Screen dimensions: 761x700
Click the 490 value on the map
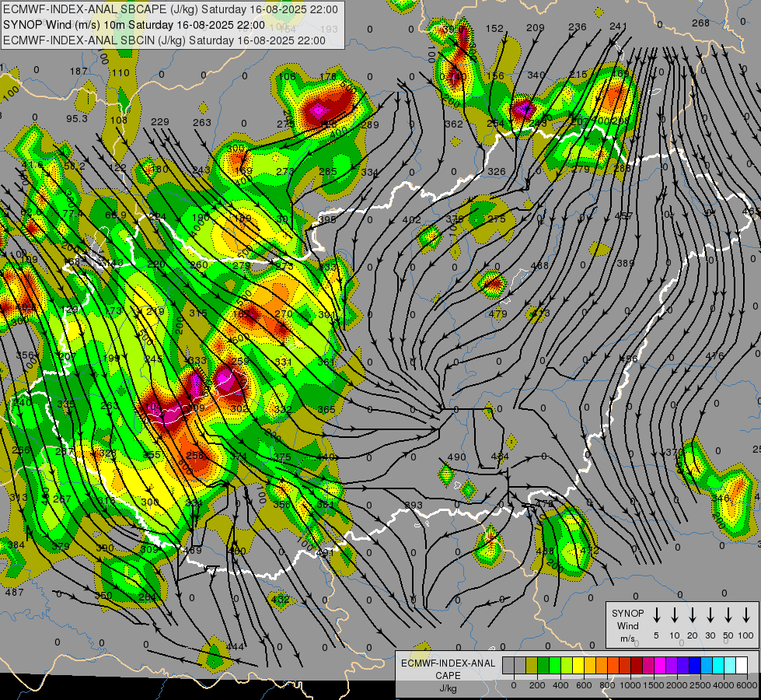pyautogui.click(x=456, y=457)
